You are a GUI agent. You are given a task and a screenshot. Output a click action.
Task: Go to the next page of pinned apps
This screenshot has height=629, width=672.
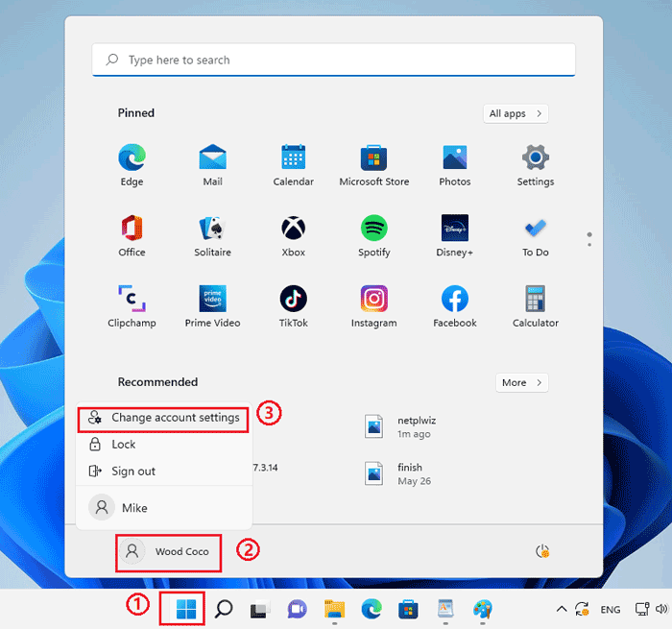tap(589, 245)
